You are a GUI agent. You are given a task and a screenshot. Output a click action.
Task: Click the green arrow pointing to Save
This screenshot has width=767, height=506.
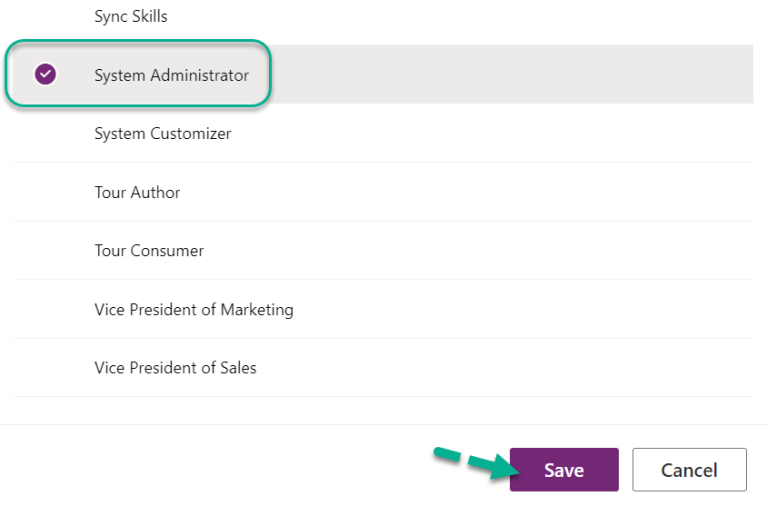[x=471, y=462]
